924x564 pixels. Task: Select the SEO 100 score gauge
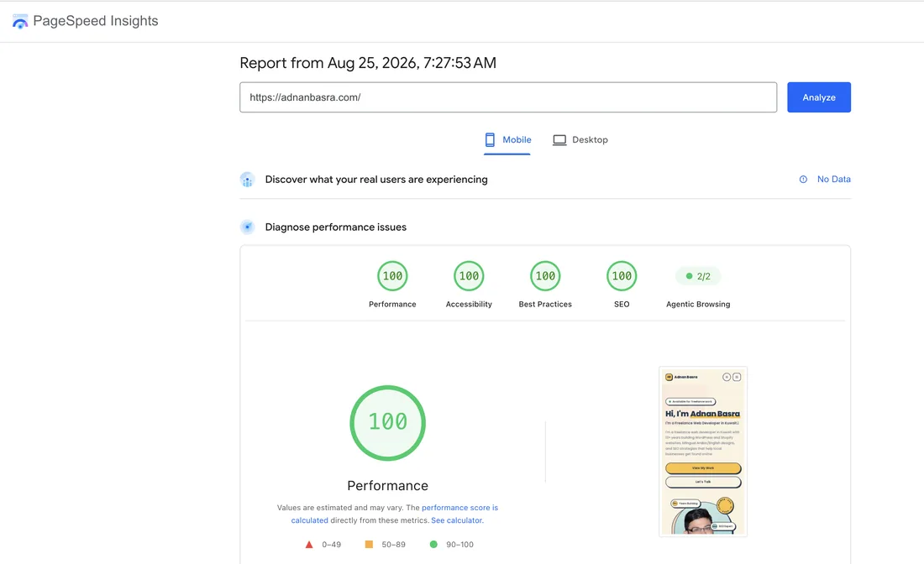tap(621, 275)
